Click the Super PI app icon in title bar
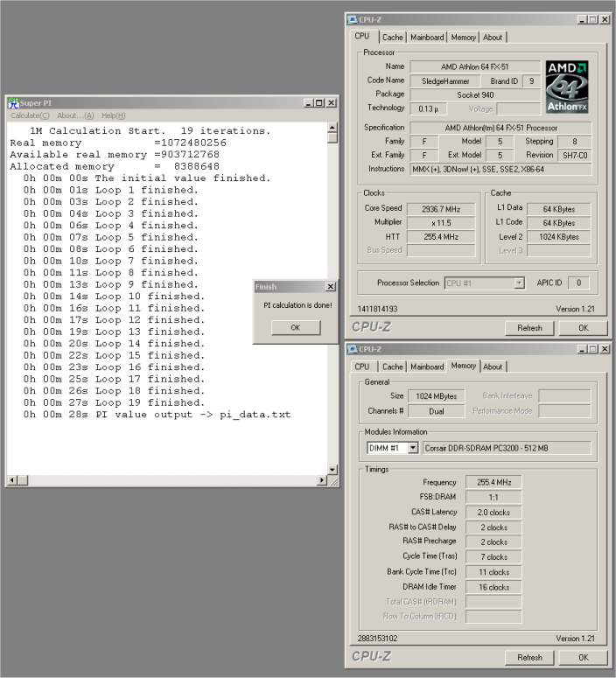The image size is (616, 678). coord(13,103)
